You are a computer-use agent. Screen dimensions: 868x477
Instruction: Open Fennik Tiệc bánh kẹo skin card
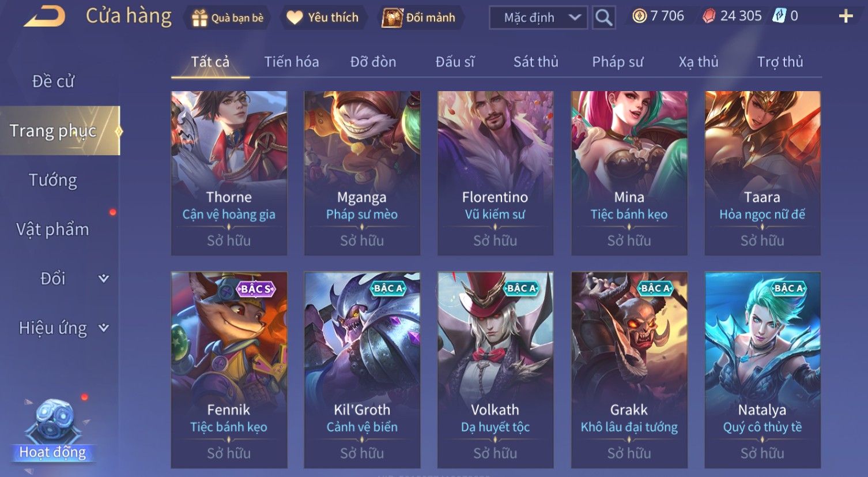(x=229, y=370)
